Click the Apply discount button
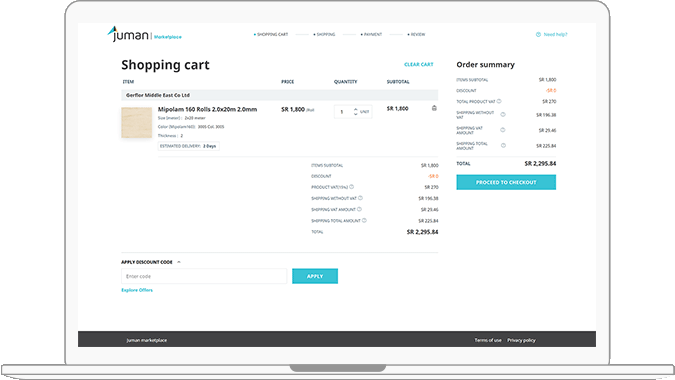Viewport: 675px width, 380px height. [315, 276]
